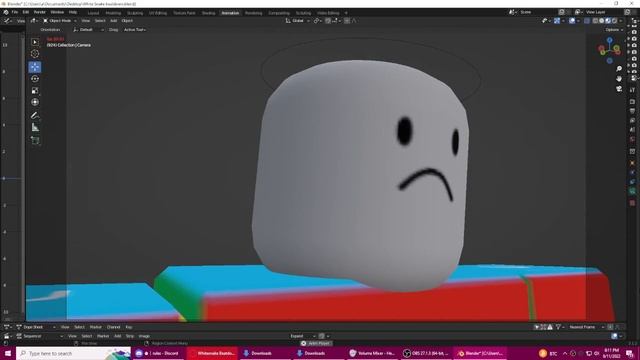Toggle snapping magnet in header
The height and width of the screenshot is (360, 640).
click(328, 21)
